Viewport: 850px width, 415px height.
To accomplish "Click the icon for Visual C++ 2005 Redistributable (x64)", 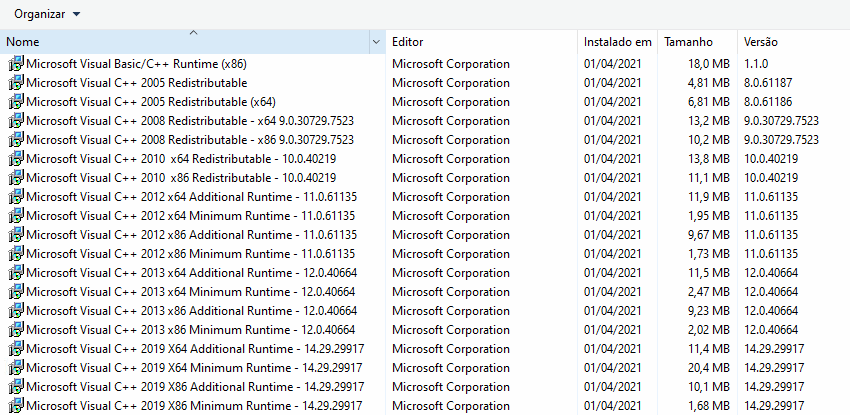I will [17, 102].
